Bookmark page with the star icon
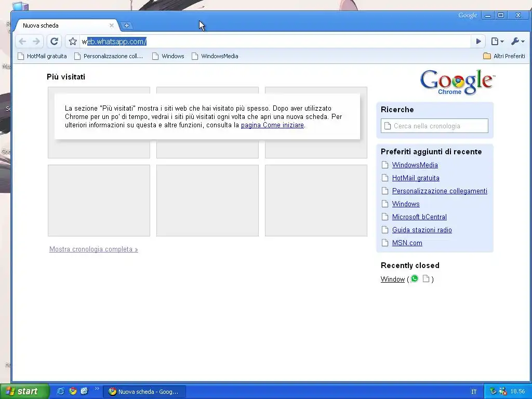 (73, 42)
